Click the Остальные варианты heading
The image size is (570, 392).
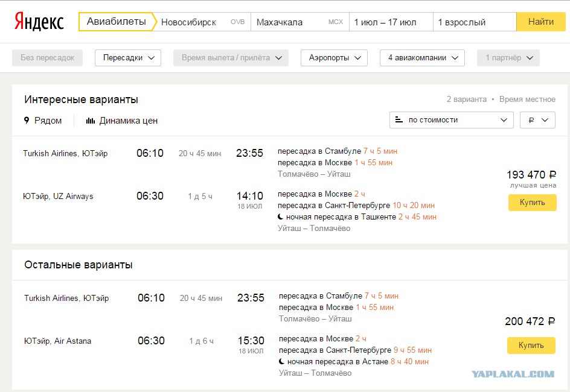coord(78,265)
